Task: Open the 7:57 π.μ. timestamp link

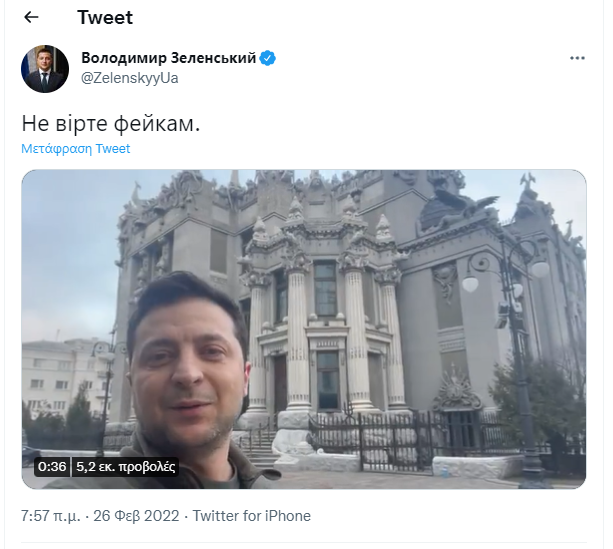Action: [x=50, y=516]
